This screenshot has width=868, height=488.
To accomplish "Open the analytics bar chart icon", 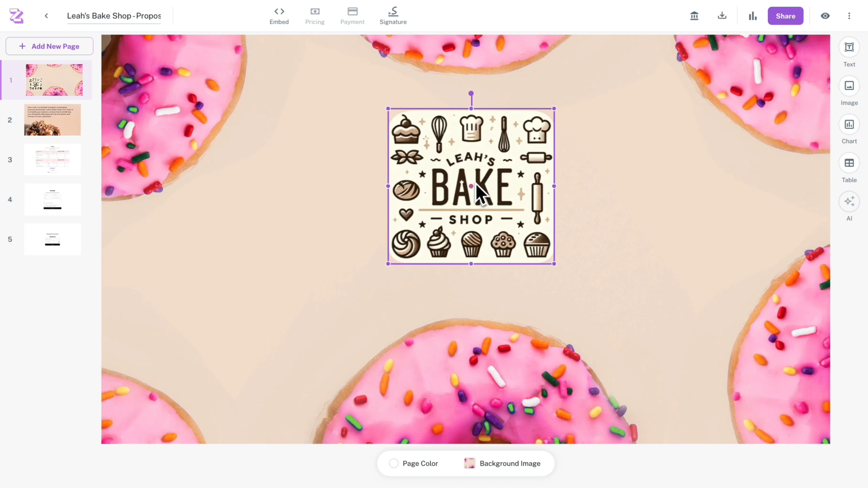I will click(x=752, y=16).
